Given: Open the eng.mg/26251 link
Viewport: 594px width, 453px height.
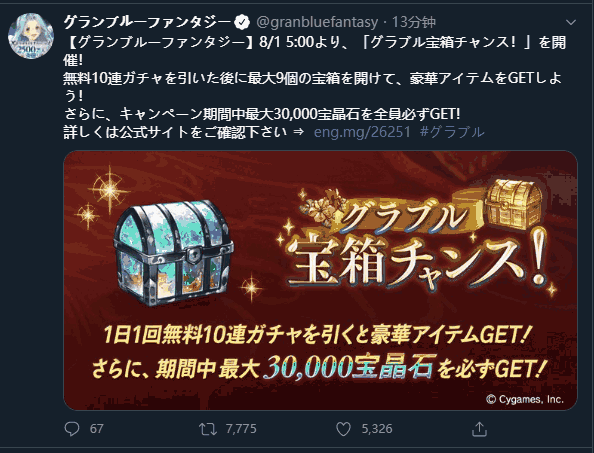Looking at the screenshot, I should click(x=362, y=132).
